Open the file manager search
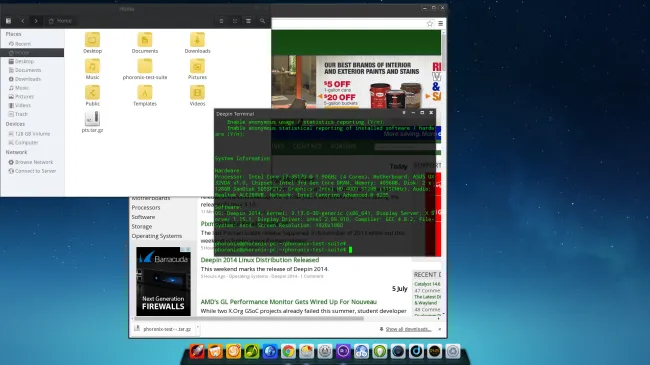Viewport: 650px width, 365px height. (262, 21)
